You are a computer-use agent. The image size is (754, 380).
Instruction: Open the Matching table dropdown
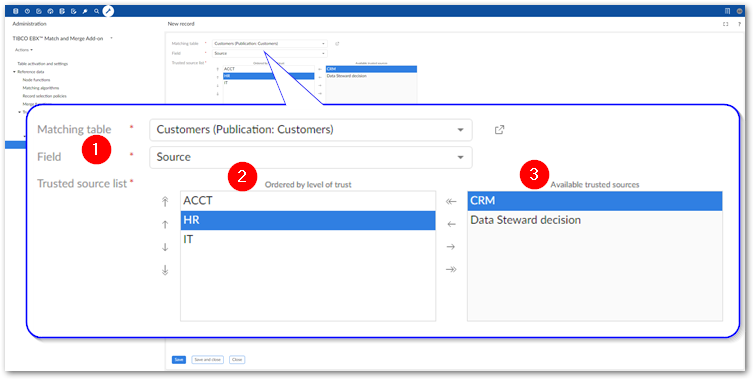(x=311, y=130)
